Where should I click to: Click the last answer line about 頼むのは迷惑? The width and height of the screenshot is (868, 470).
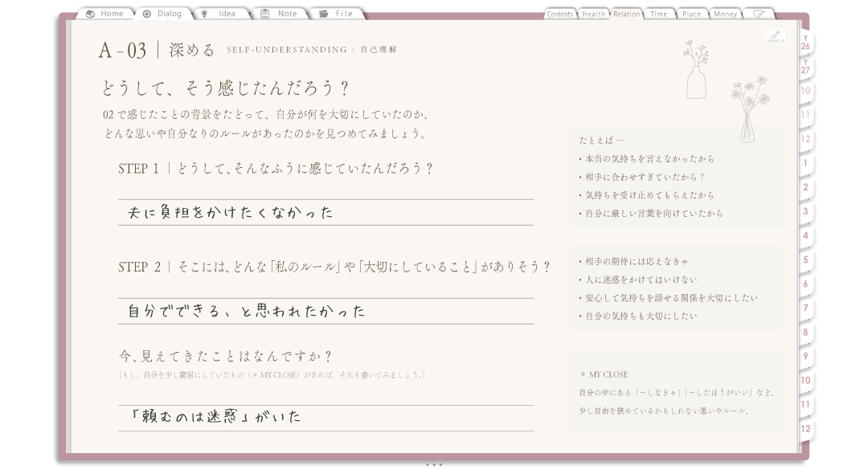(x=325, y=418)
